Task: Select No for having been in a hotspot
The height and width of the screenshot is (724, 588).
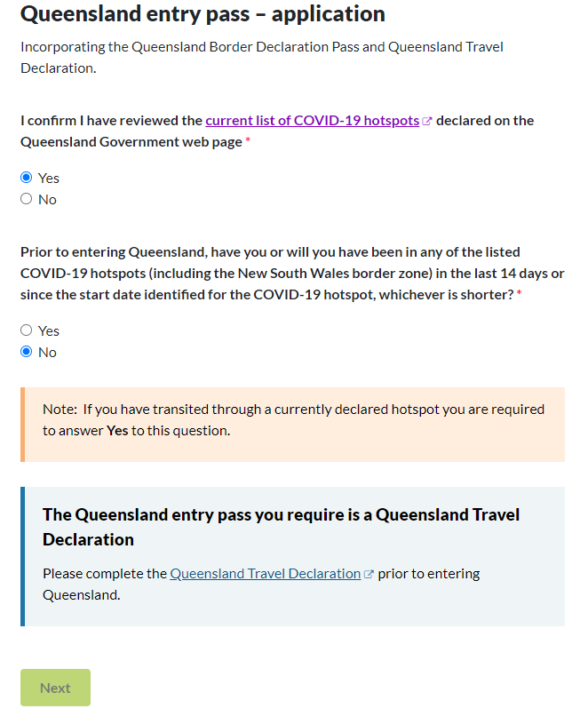Action: pos(26,351)
